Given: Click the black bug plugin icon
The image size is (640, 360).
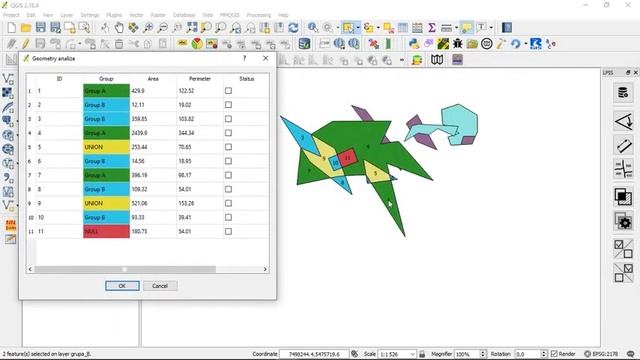Looking at the screenshot, I should [458, 44].
